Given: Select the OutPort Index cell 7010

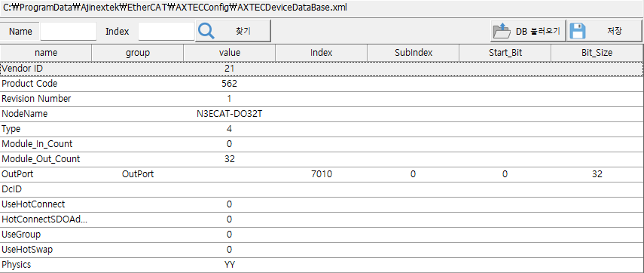Looking at the screenshot, I should 321,174.
